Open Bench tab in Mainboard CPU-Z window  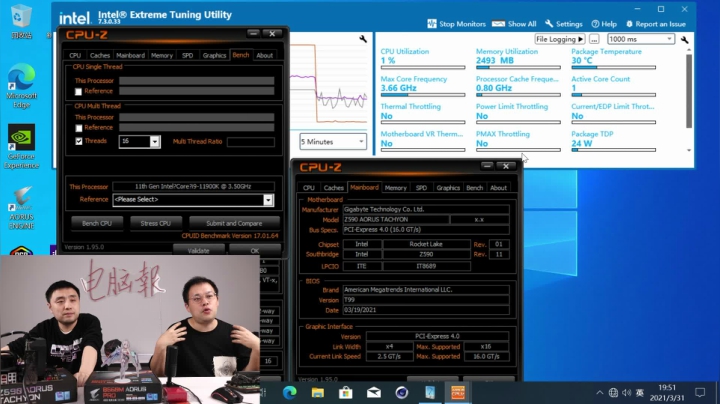(x=474, y=188)
